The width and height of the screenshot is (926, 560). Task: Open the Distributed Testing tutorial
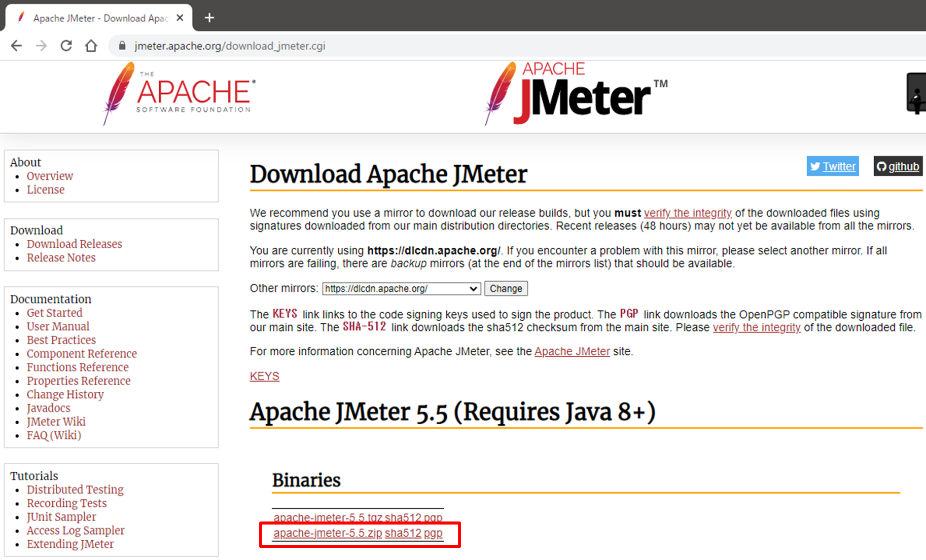coord(75,490)
